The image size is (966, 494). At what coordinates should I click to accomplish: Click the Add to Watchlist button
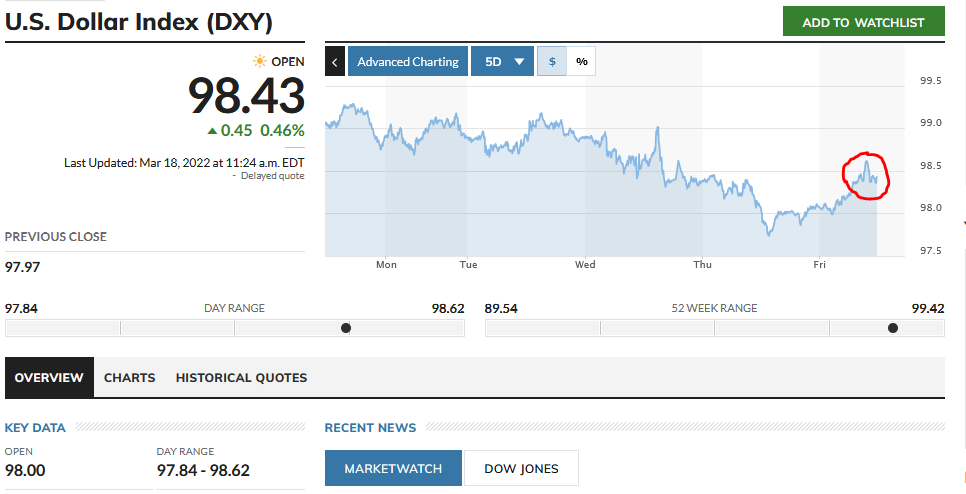coord(863,22)
